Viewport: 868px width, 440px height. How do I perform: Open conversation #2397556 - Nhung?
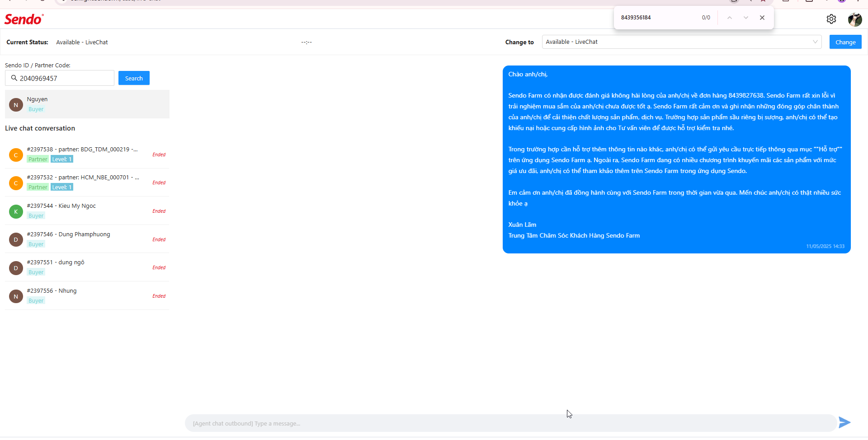[x=87, y=296]
